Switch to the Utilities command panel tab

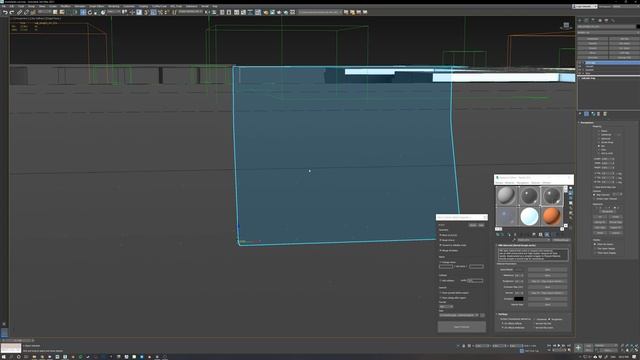tap(613, 20)
